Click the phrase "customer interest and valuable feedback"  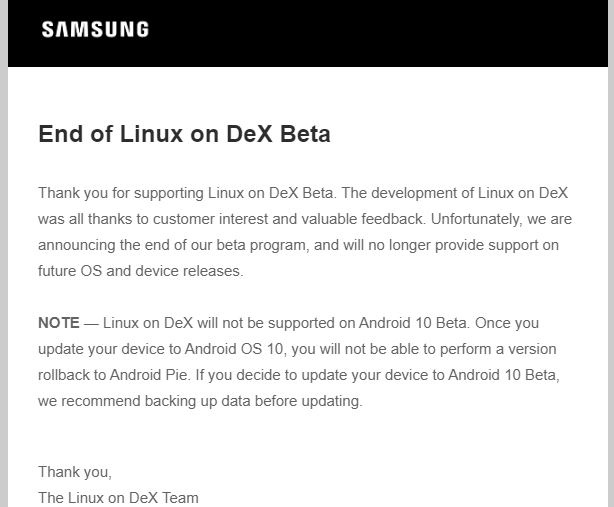[289, 219]
